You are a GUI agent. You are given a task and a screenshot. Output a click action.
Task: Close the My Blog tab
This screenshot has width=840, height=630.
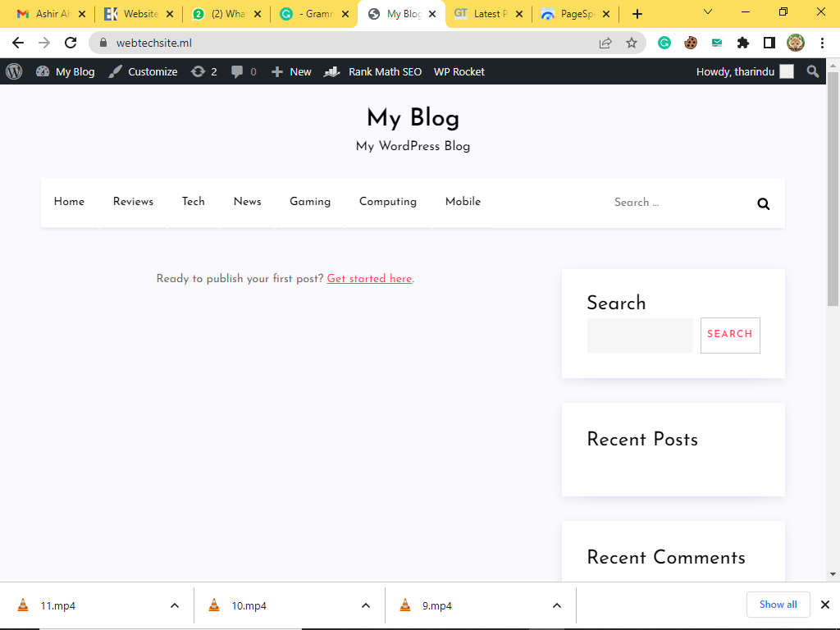coord(432,14)
